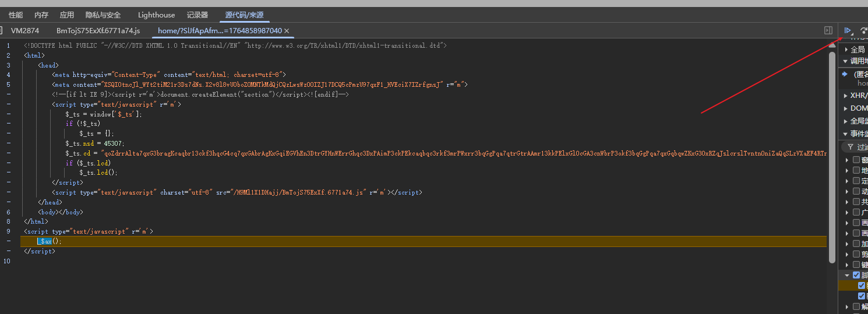Screen dimensions: 868x314
Task: Check the 剪 event category checkbox
Action: (856, 254)
